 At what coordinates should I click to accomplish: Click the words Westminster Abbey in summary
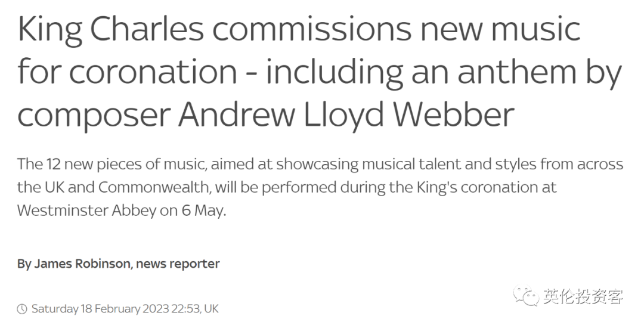click(86, 211)
